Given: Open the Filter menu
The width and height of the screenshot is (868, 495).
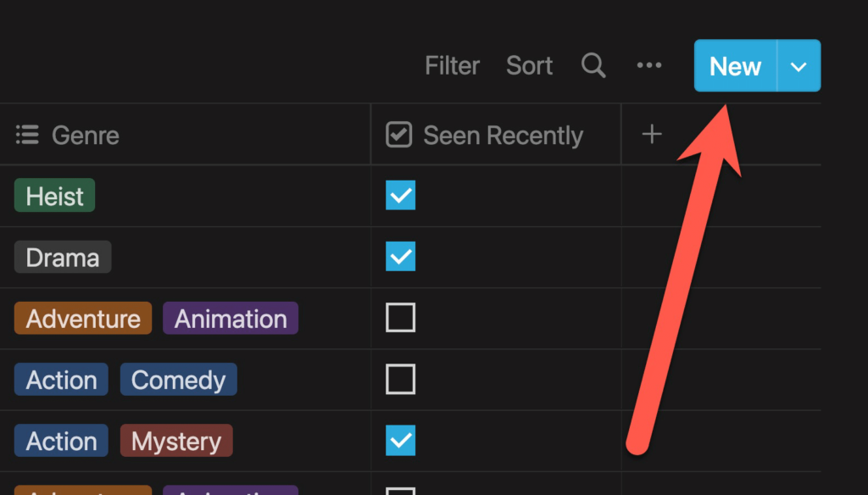Looking at the screenshot, I should (x=452, y=66).
